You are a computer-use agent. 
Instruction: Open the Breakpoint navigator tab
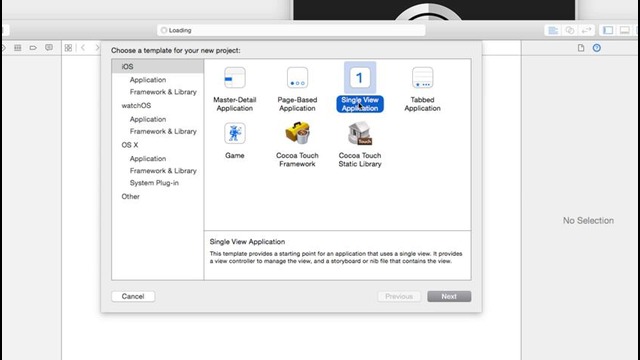click(x=33, y=48)
